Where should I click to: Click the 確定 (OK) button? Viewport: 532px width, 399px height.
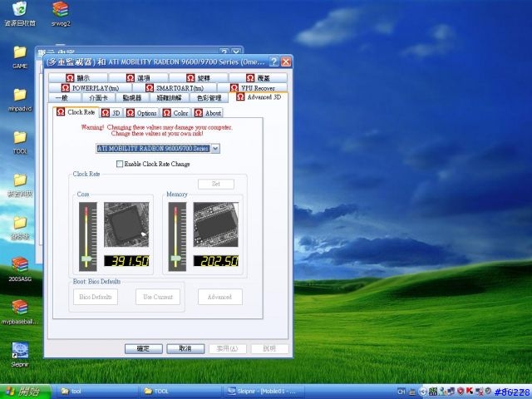coord(144,349)
